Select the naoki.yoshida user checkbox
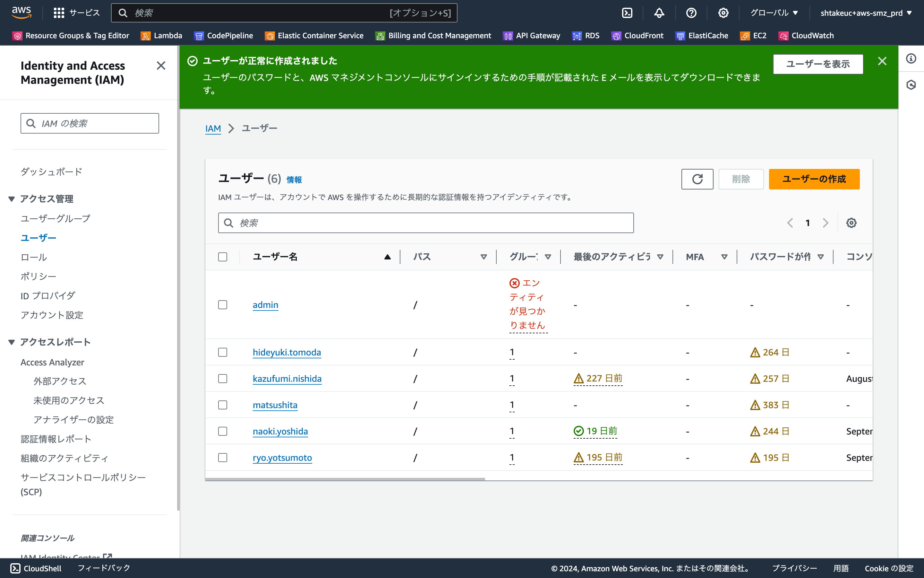This screenshot has height=578, width=924. pos(223,431)
